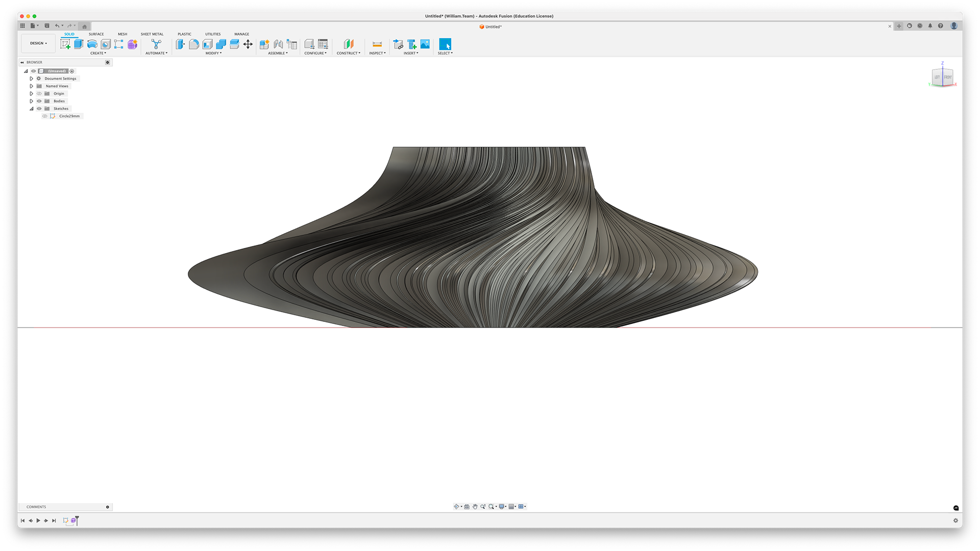Select the Joint tool
This screenshot has width=980, height=551.
pyautogui.click(x=278, y=44)
